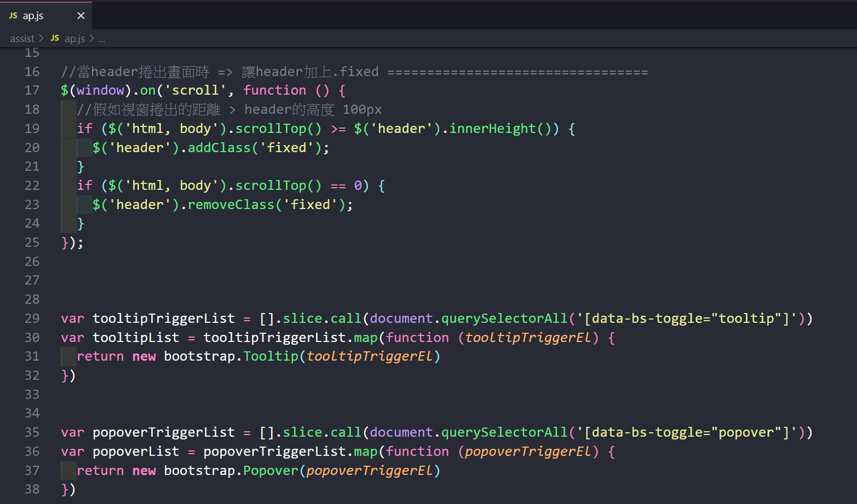
Task: Click Tooltip constructor on line 31
Action: 271,356
